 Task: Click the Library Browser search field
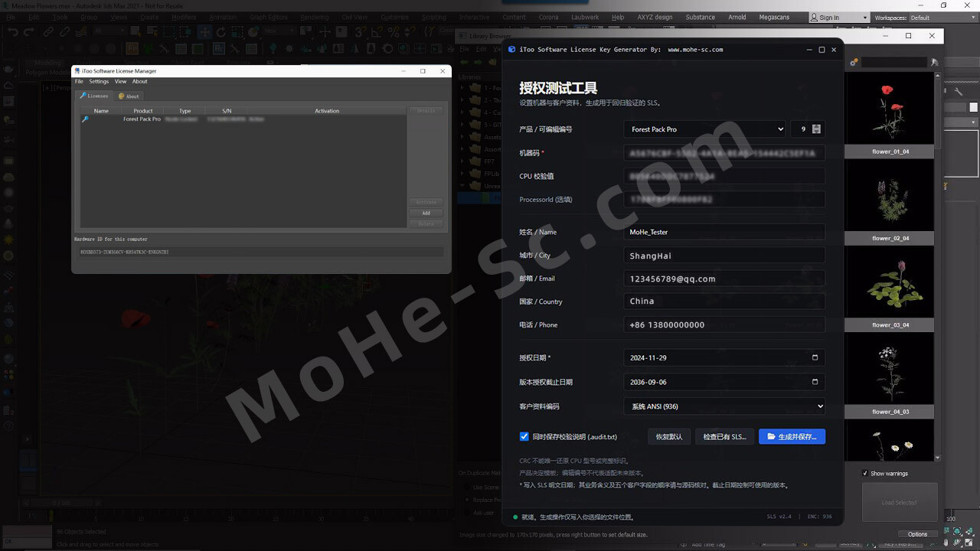(894, 62)
